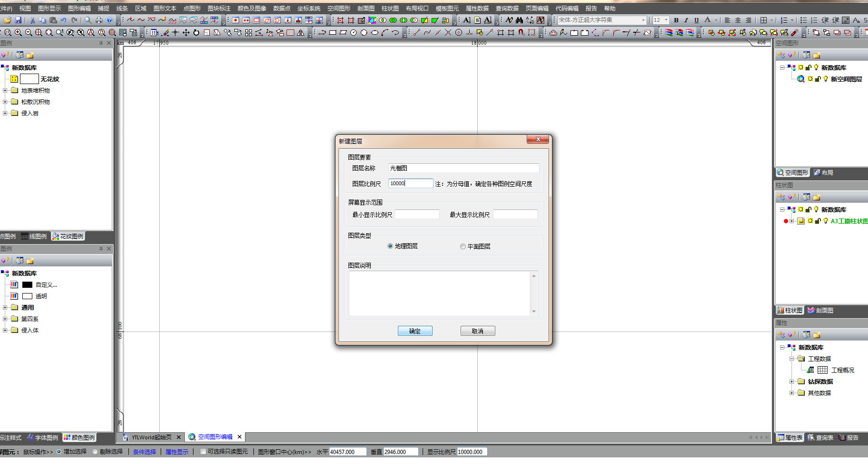Click the Cut scissors icon
Image resolution: width=868 pixels, height=464 pixels.
coord(32,20)
